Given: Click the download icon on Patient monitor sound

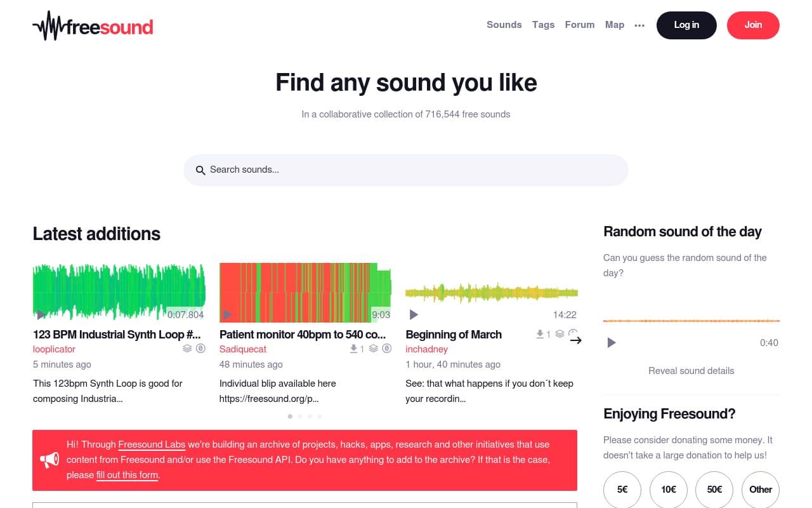Looking at the screenshot, I should coord(353,349).
